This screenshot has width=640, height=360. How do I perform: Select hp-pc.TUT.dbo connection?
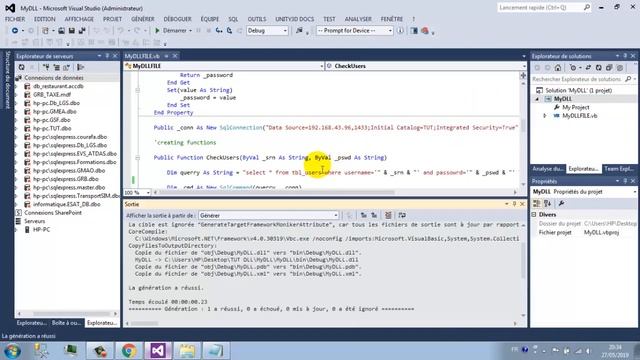[52, 128]
